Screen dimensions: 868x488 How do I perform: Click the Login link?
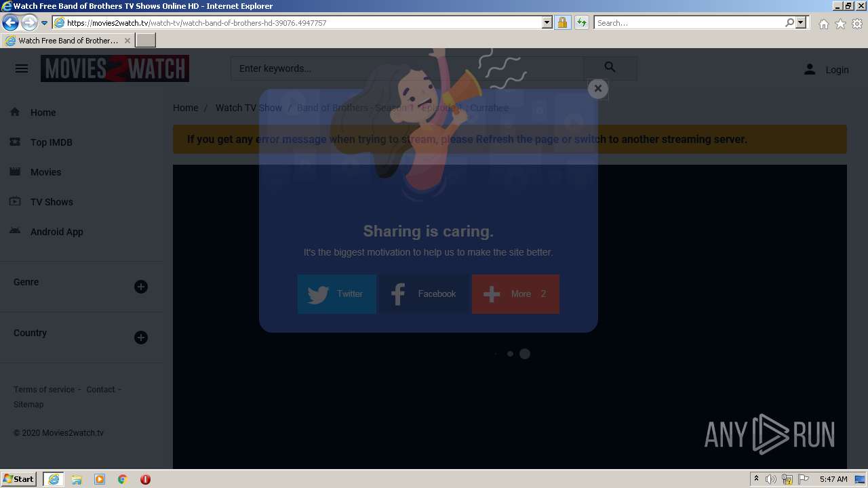[837, 70]
